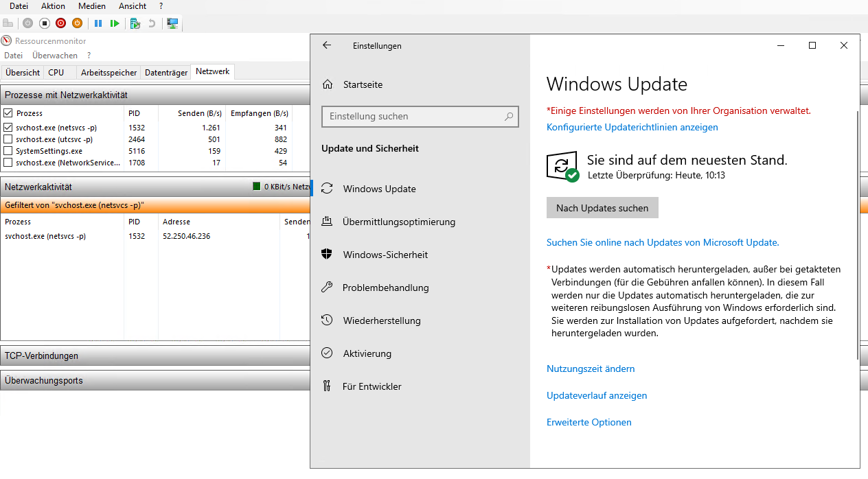Click the Ctrl+Alt+Del toolbar icon
The height and width of the screenshot is (479, 868).
point(8,23)
